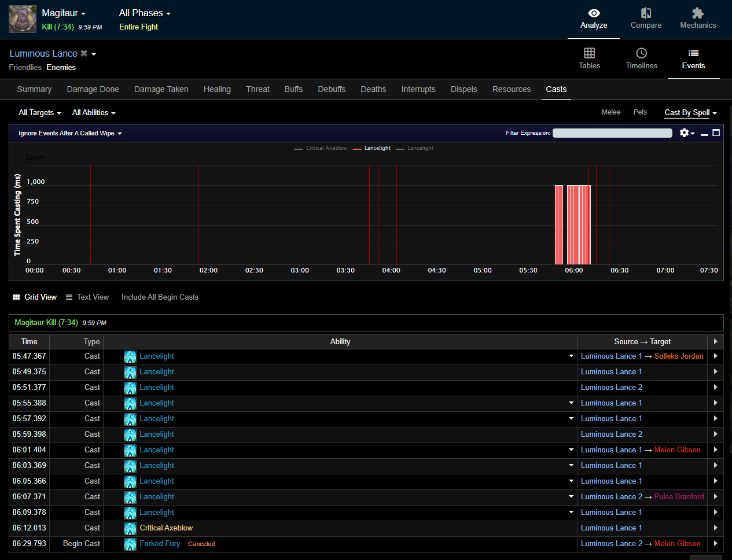Toggle Include All Begin Casts
Viewport: 732px width, 560px height.
160,297
